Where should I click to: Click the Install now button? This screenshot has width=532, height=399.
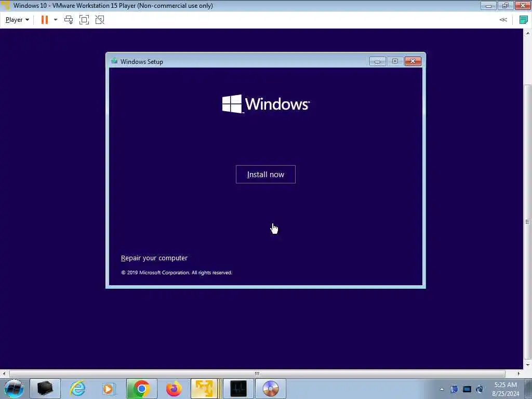tap(265, 175)
